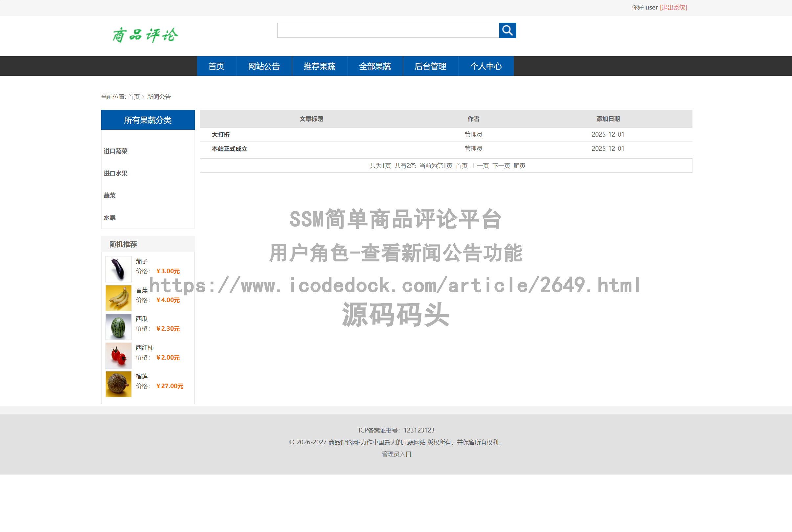This screenshot has width=792, height=532.
Task: Click the search magnifier icon
Action: tap(507, 30)
